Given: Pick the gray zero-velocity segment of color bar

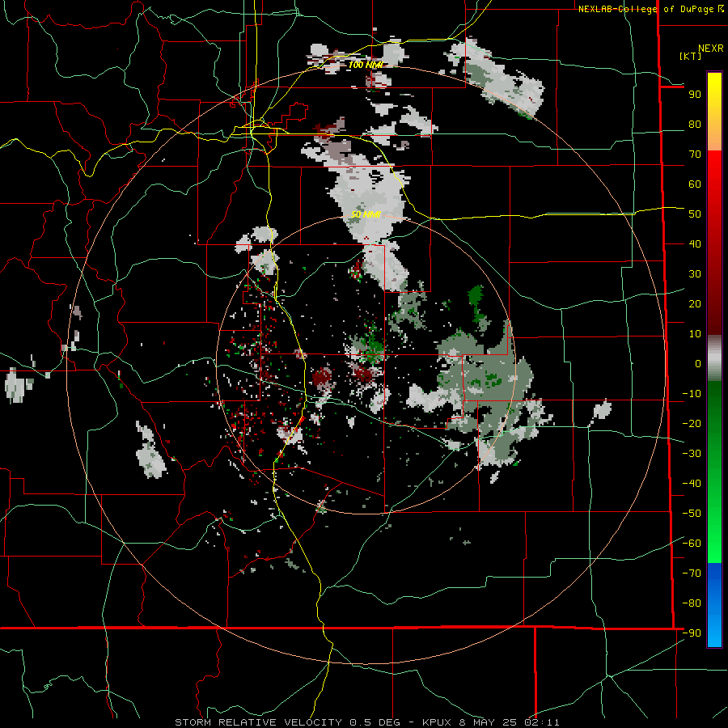Looking at the screenshot, I should pos(714,358).
